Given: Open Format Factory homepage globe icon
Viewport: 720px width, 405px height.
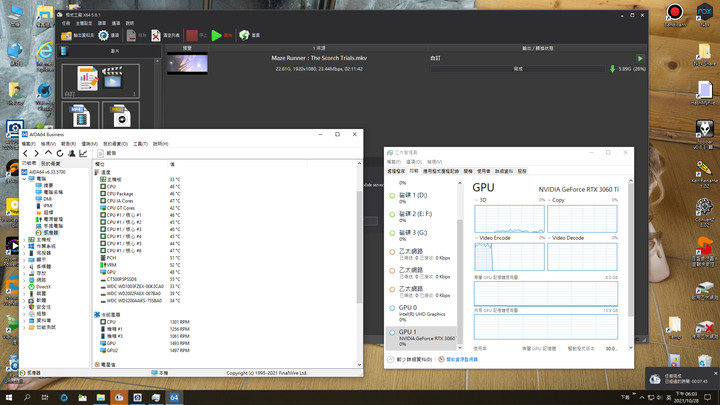Looking at the screenshot, I should pos(249,35).
